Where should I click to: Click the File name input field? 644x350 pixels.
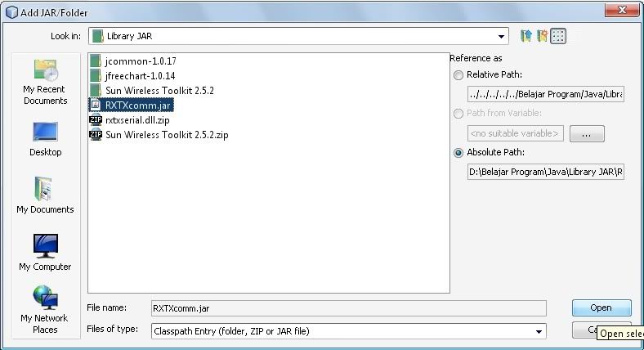click(348, 308)
